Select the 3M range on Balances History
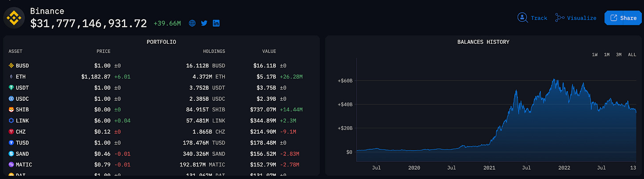644x179 pixels. [x=619, y=54]
